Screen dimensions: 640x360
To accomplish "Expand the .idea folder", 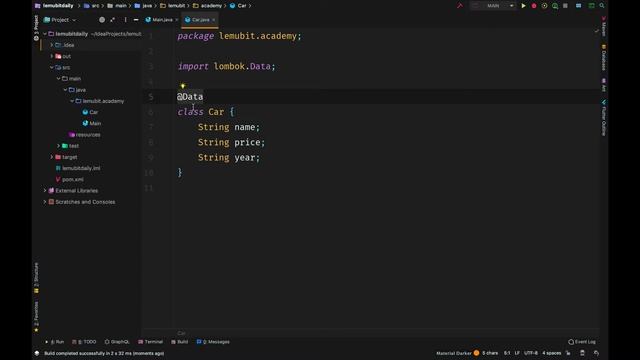I will (x=52, y=45).
